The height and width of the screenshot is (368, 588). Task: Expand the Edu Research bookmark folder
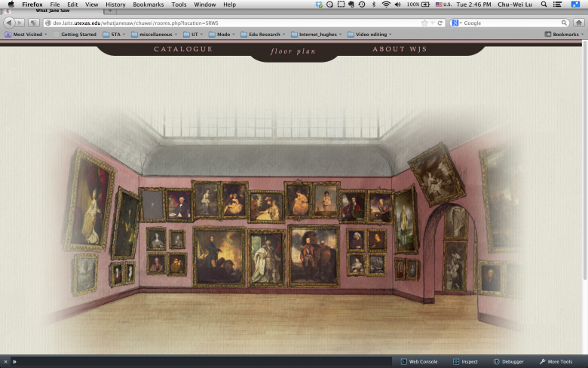click(263, 34)
